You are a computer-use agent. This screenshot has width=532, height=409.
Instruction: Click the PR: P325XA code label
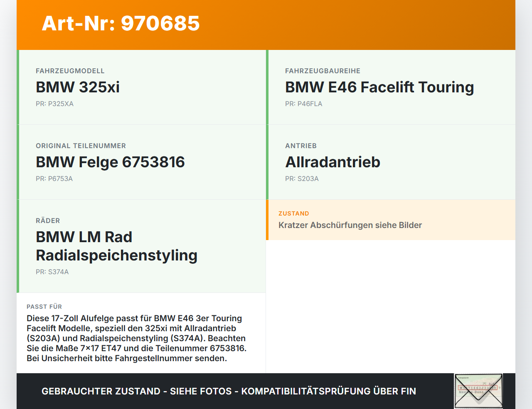pos(54,104)
